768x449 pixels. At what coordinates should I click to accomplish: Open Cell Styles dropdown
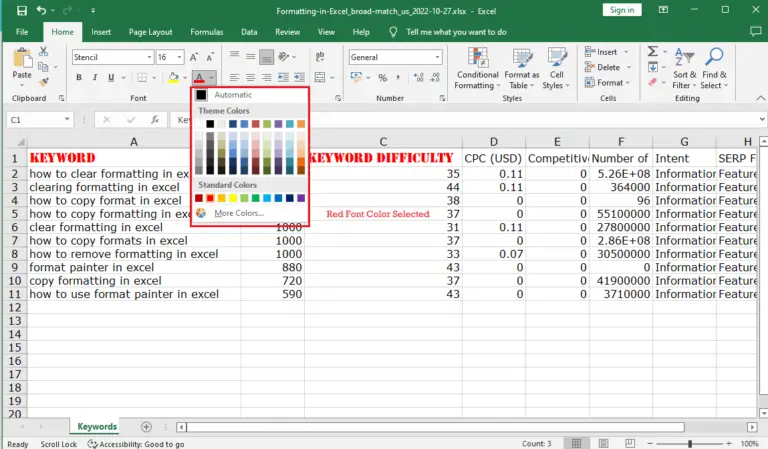tap(556, 69)
